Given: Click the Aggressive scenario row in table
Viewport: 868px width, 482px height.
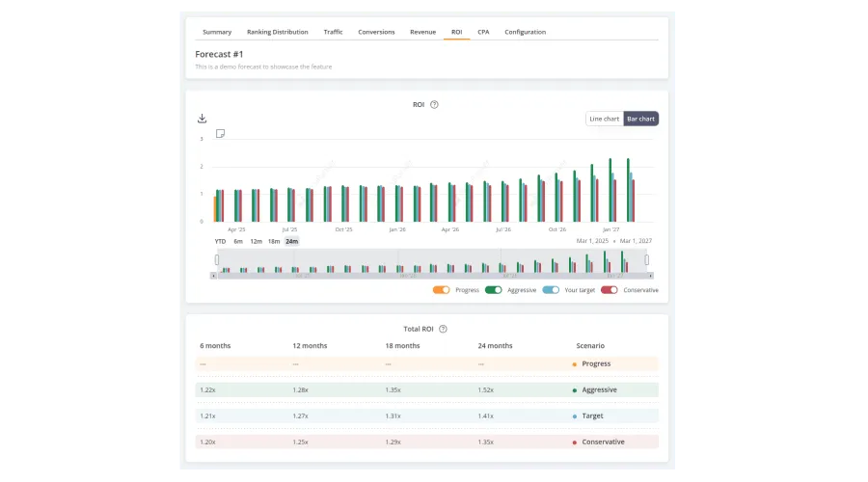Looking at the screenshot, I should 426,389.
